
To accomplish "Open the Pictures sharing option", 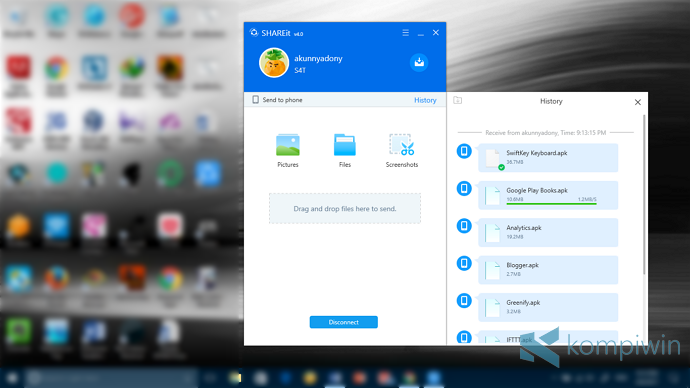I will coord(288,150).
